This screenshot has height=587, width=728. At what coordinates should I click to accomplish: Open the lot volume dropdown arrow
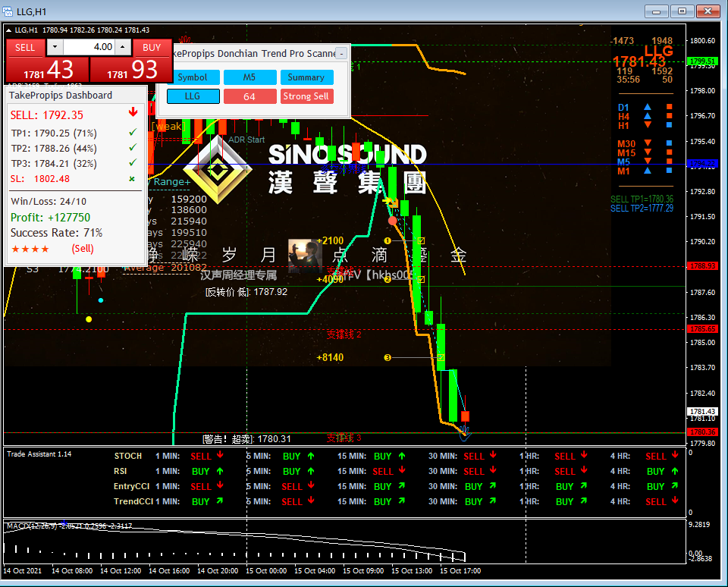click(x=55, y=47)
